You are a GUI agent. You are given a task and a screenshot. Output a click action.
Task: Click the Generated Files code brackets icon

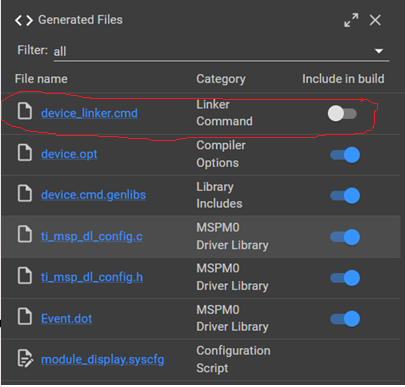click(24, 20)
